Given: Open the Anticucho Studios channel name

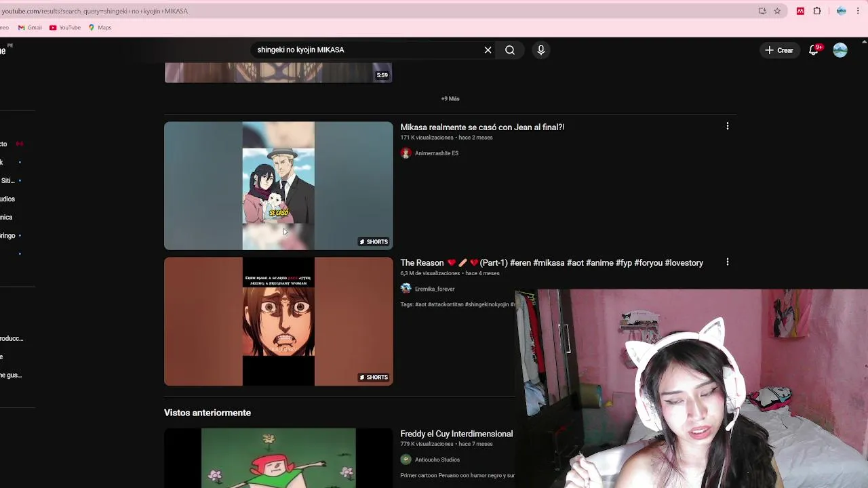Looking at the screenshot, I should point(437,460).
